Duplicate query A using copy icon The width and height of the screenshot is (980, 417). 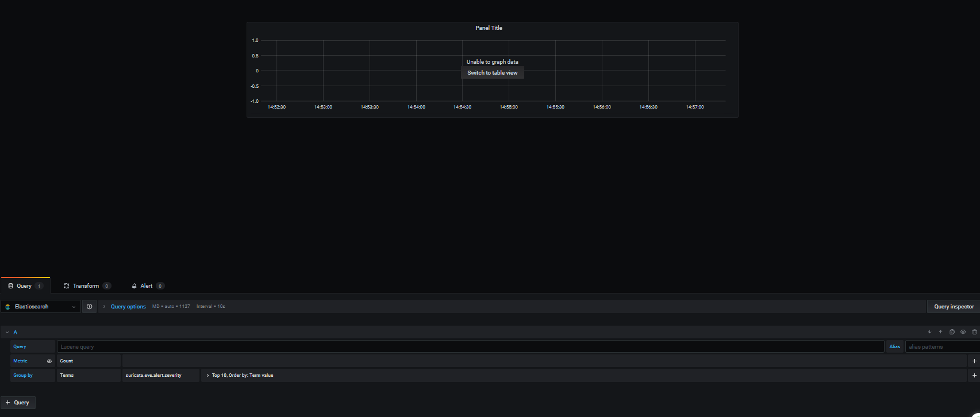952,332
